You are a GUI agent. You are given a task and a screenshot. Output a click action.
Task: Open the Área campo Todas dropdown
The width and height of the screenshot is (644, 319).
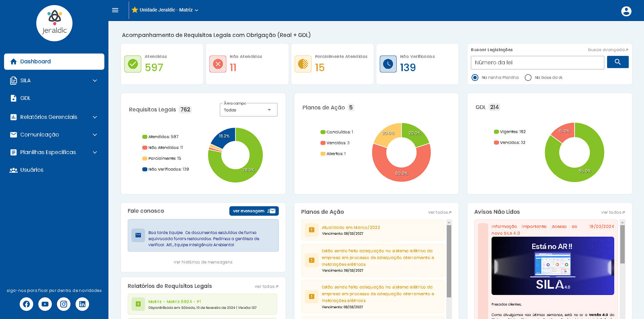click(249, 110)
